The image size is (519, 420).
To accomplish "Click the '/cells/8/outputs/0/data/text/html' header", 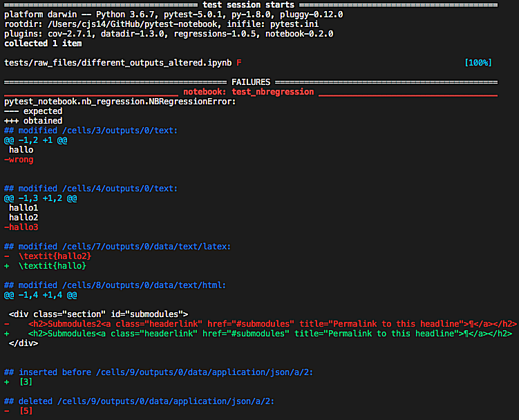I will (x=115, y=285).
